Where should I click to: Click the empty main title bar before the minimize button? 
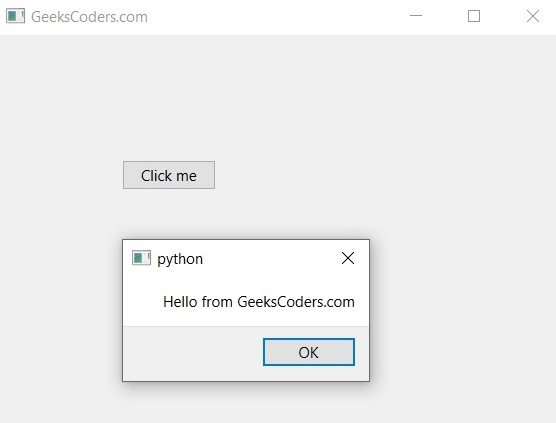point(277,17)
